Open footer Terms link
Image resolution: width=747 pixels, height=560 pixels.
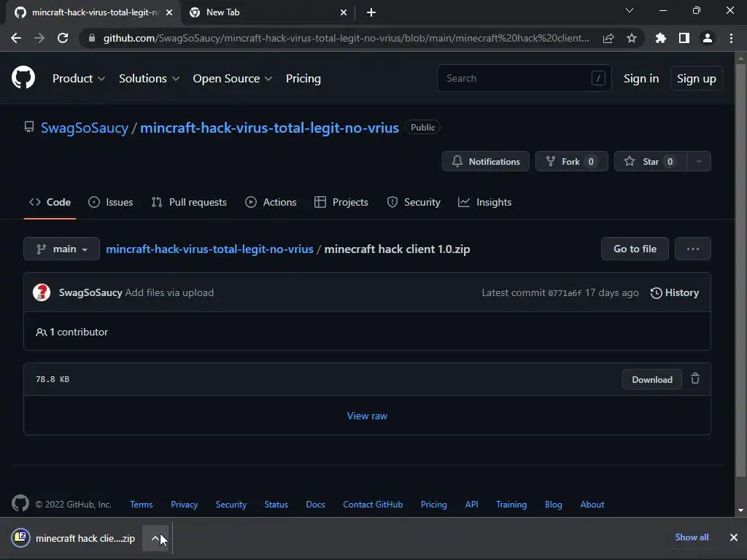tap(142, 505)
